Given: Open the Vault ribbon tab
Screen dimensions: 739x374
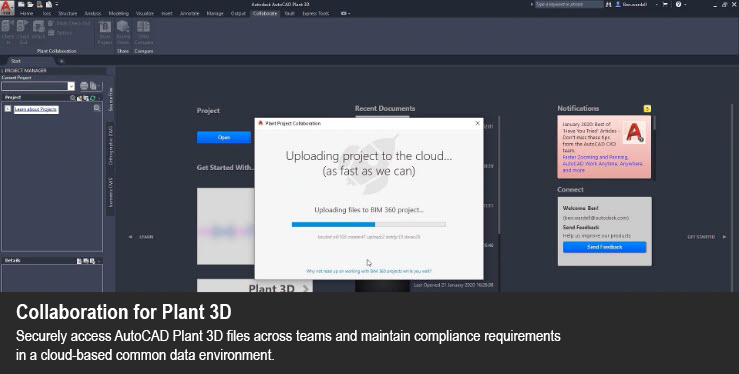Looking at the screenshot, I should pyautogui.click(x=289, y=14).
